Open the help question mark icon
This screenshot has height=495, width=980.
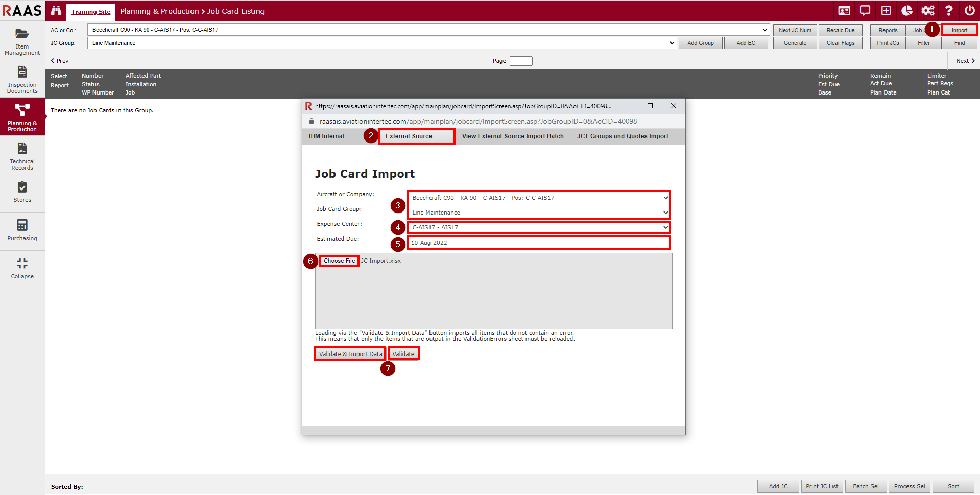pyautogui.click(x=948, y=11)
